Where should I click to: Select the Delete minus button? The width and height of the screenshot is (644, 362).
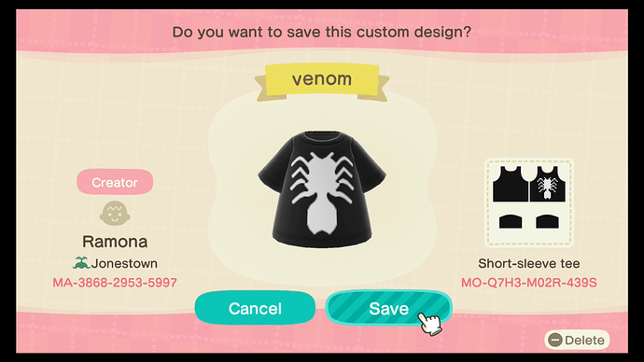(x=577, y=340)
